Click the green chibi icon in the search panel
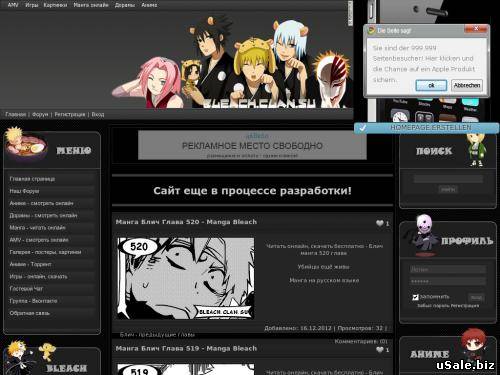The height and width of the screenshot is (375, 500). (x=476, y=149)
